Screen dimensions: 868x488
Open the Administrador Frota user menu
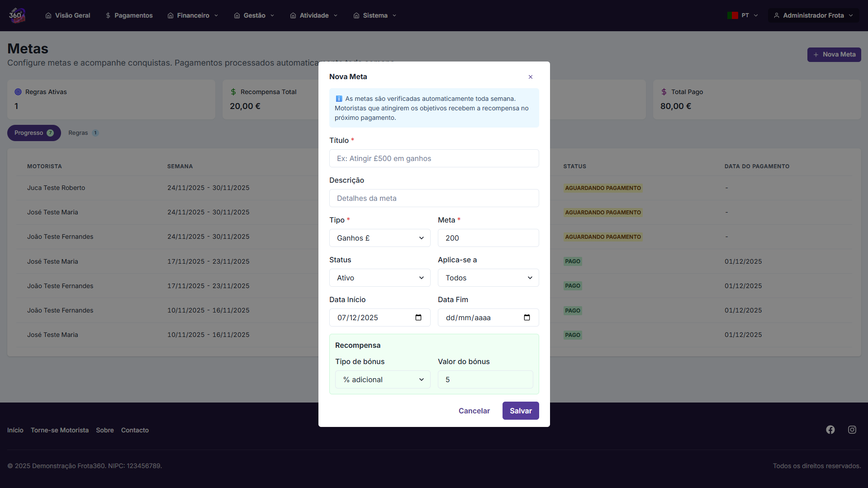pyautogui.click(x=813, y=15)
